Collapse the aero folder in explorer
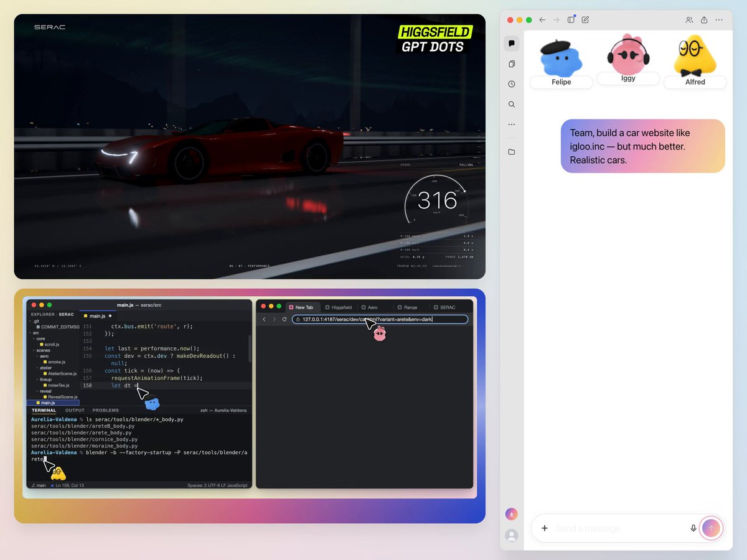The image size is (747, 560). (x=43, y=356)
